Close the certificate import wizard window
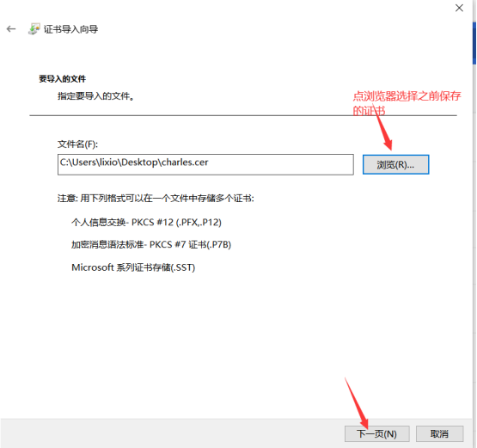477x448 pixels. coord(459,8)
